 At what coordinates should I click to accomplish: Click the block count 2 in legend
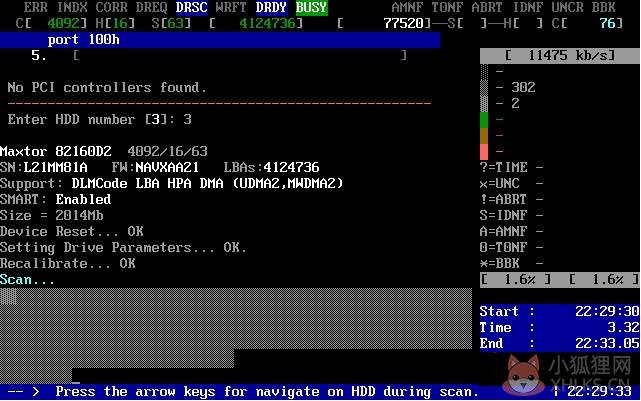click(515, 103)
